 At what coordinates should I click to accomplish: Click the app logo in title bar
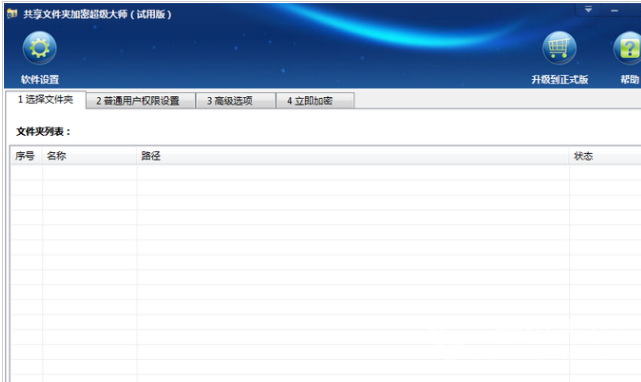[x=12, y=14]
